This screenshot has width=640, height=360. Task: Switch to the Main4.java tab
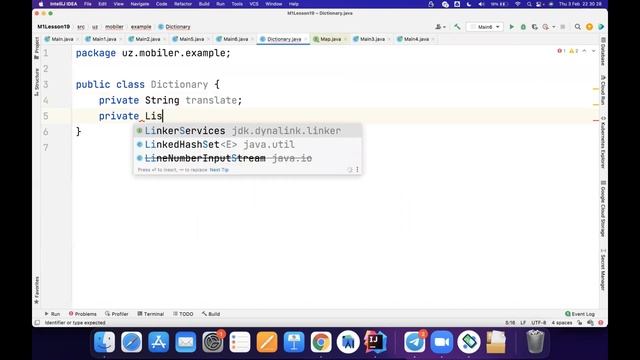click(x=416, y=39)
